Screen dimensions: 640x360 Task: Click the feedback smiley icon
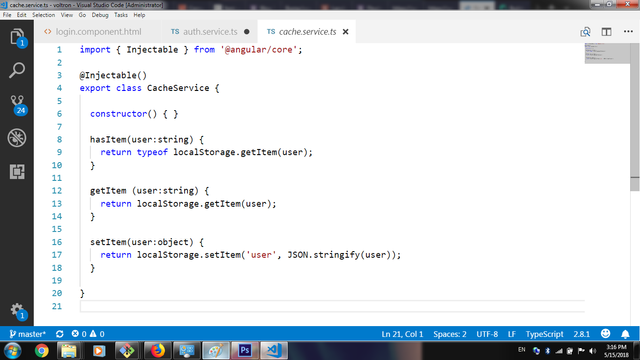606,334
